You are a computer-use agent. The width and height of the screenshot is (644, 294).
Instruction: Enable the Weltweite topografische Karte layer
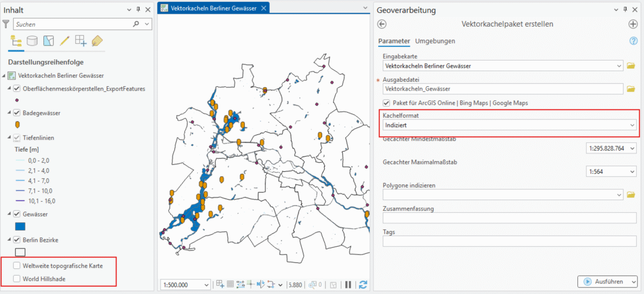coord(17,266)
